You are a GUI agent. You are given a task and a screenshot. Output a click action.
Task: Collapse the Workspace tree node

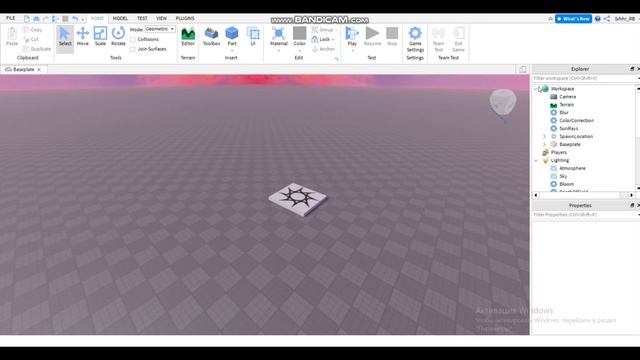tap(536, 89)
